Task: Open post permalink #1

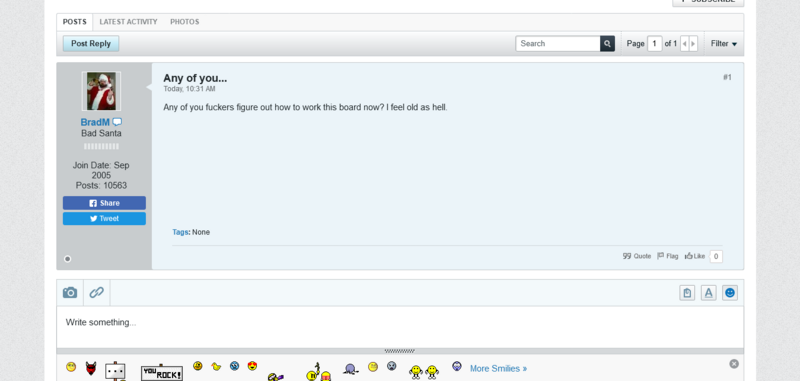Action: [727, 78]
